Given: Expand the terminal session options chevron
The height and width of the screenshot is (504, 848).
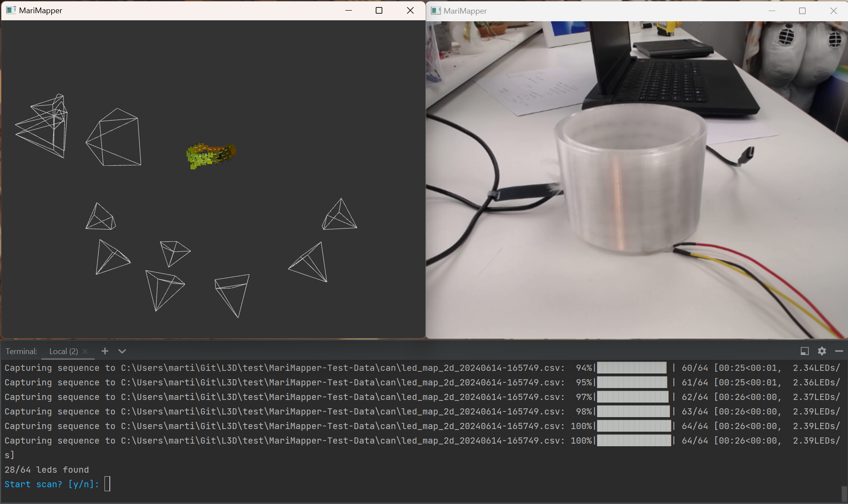Looking at the screenshot, I should (122, 351).
